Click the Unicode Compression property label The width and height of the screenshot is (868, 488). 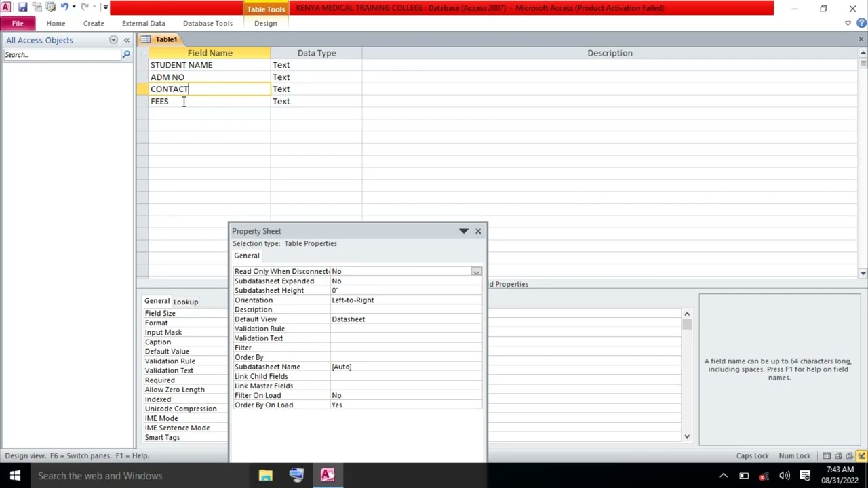pyautogui.click(x=180, y=409)
